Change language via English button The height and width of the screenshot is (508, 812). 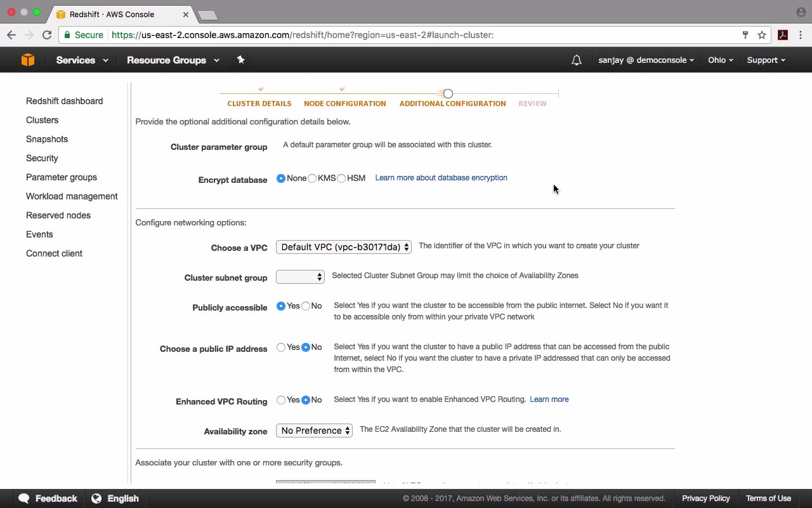[115, 498]
